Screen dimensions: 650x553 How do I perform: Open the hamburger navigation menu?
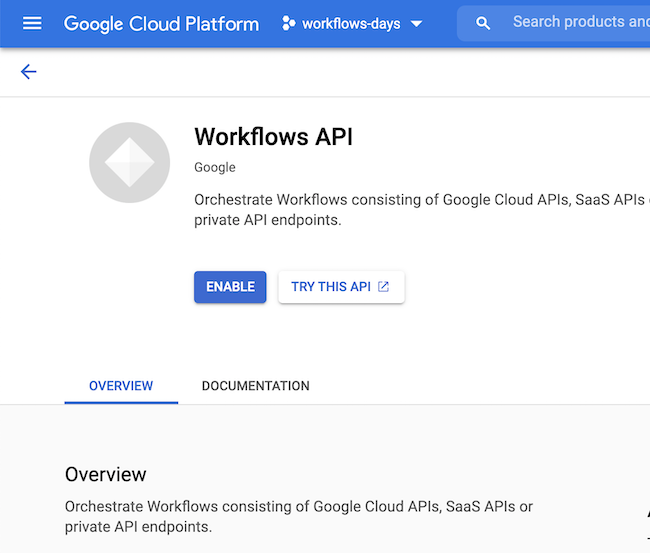tap(32, 23)
